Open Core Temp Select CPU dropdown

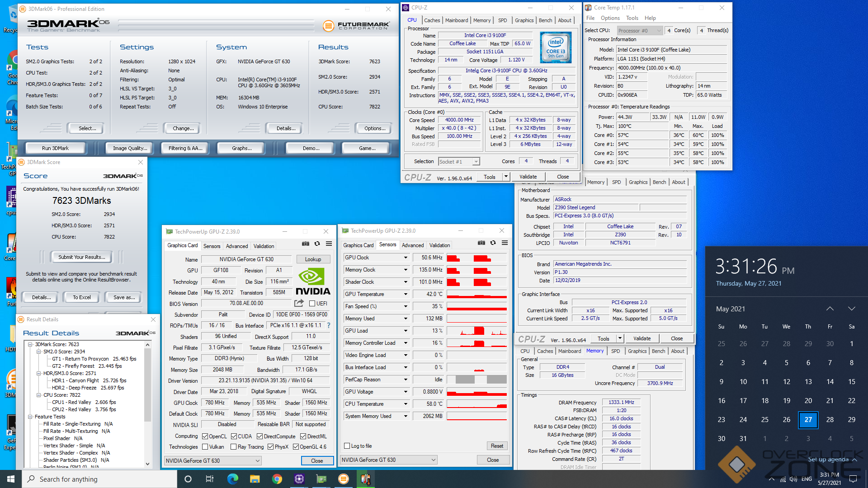point(640,31)
